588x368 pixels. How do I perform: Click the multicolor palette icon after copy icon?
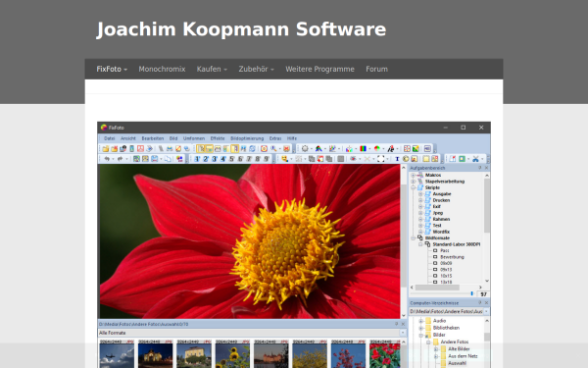(x=179, y=159)
